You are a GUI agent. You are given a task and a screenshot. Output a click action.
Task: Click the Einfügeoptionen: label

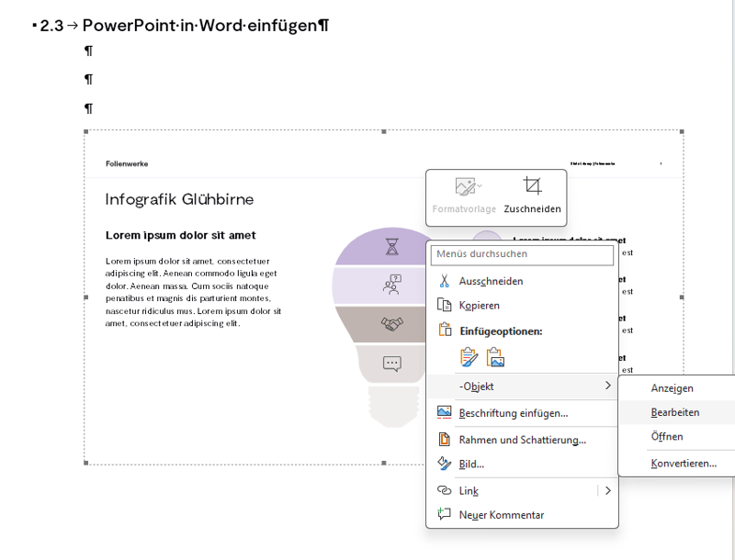(x=501, y=331)
